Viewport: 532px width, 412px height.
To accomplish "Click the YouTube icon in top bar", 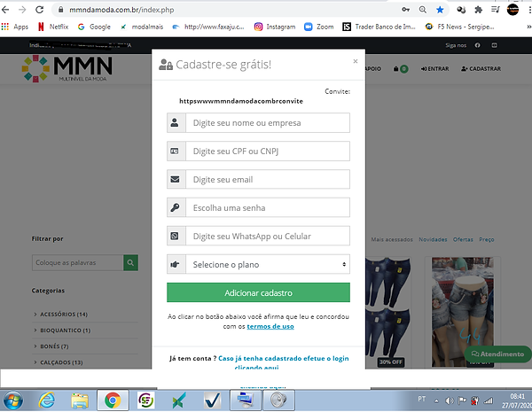I will (x=495, y=45).
